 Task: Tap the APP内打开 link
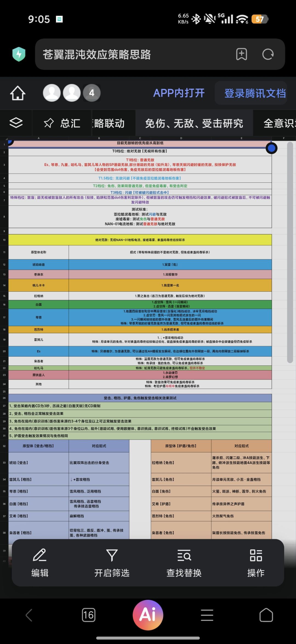179,93
